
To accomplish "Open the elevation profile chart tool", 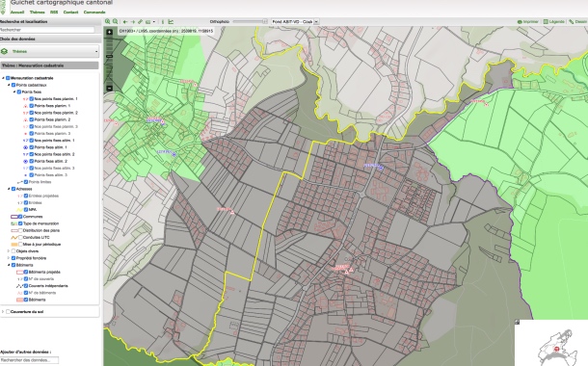I will pos(171,22).
